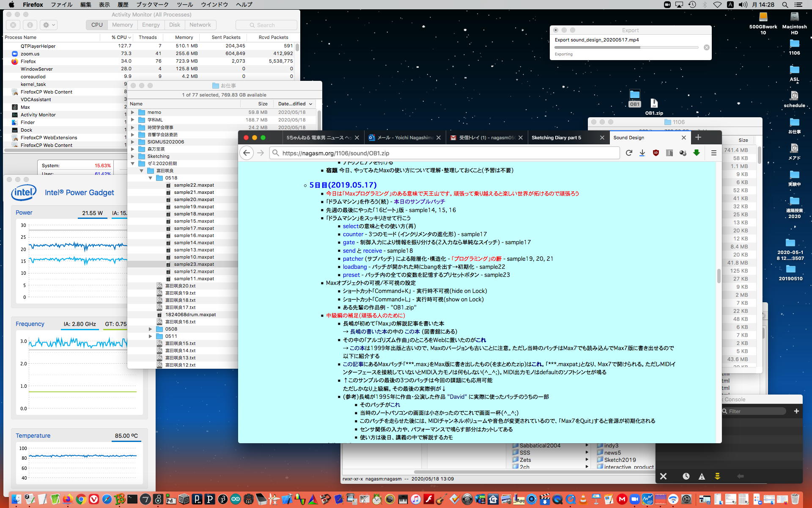Toggle warning triangle filter in Max Console
This screenshot has height=508, width=812.
click(702, 476)
